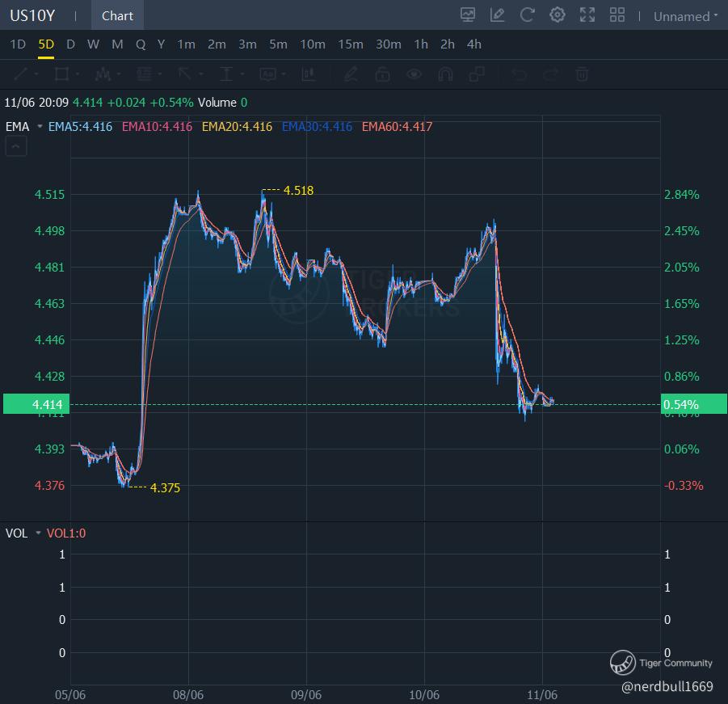Select the 5m interval
The height and width of the screenshot is (704, 728).
click(x=278, y=44)
